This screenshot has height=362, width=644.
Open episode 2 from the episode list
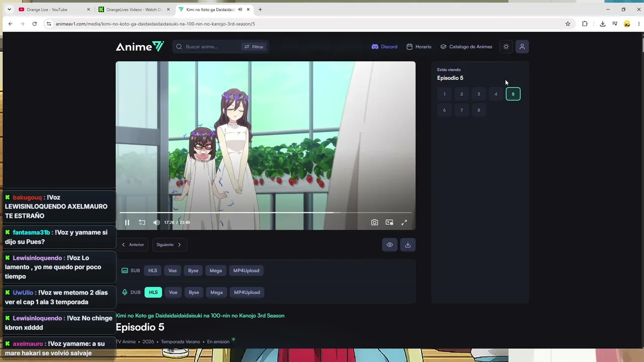point(461,94)
